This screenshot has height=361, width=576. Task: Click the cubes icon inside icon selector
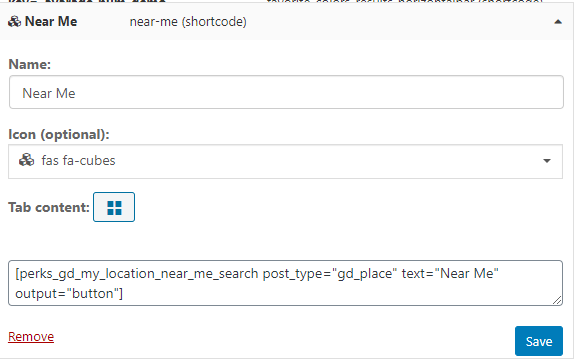click(x=26, y=160)
